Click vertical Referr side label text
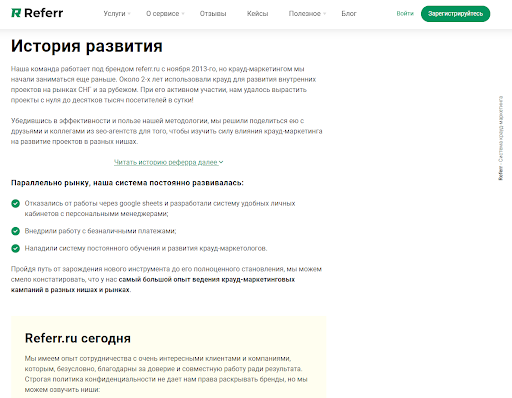Screen dimensions: 512x398 click(x=501, y=138)
